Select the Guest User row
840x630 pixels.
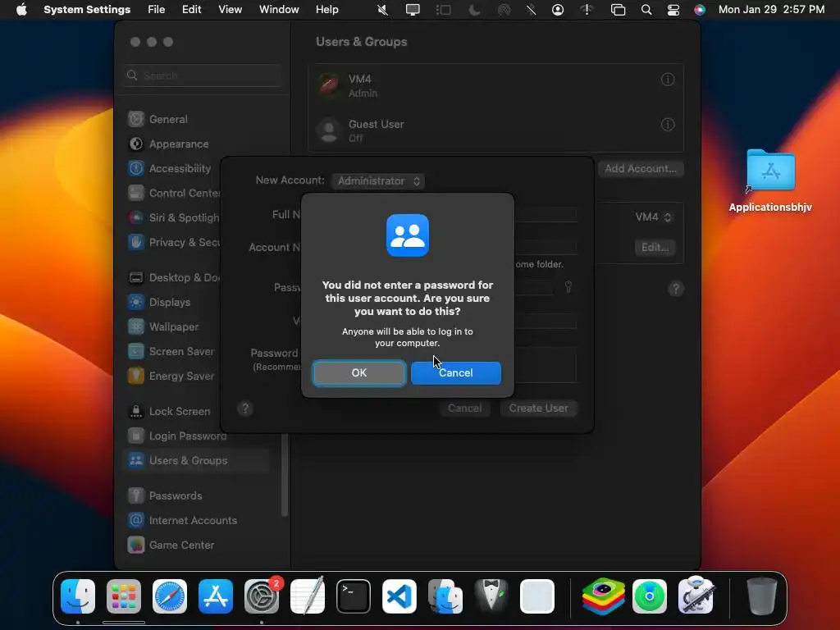(495, 130)
